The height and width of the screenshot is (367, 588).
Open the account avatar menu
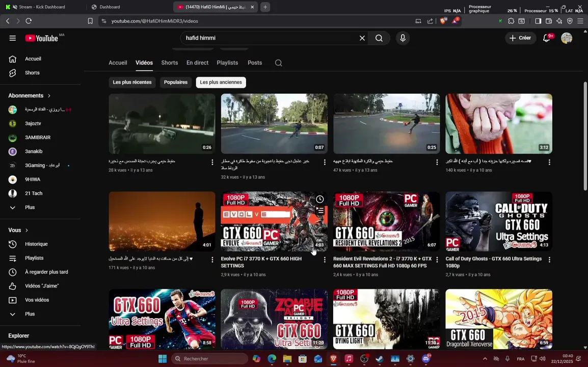point(567,38)
